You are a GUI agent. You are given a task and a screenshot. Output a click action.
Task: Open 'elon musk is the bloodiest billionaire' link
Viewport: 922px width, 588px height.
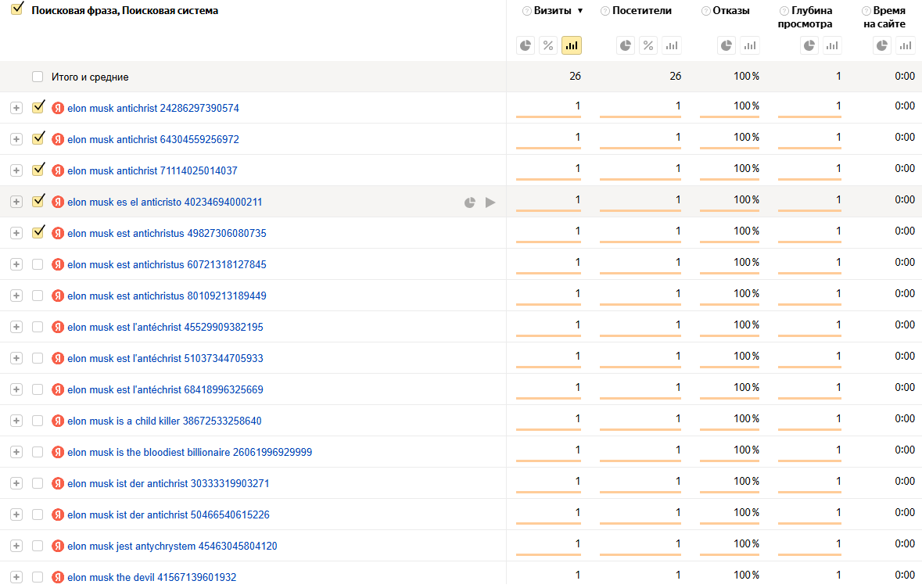[x=189, y=452]
